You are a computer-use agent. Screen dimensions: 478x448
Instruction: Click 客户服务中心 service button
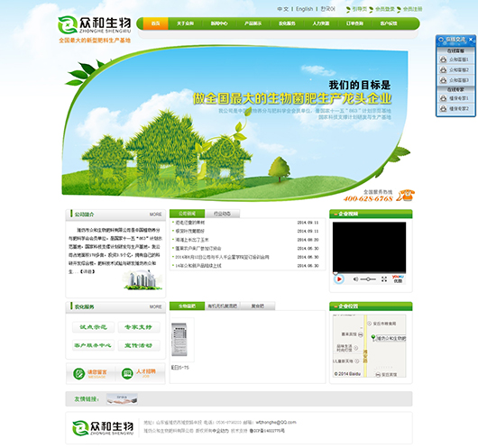pyautogui.click(x=93, y=345)
